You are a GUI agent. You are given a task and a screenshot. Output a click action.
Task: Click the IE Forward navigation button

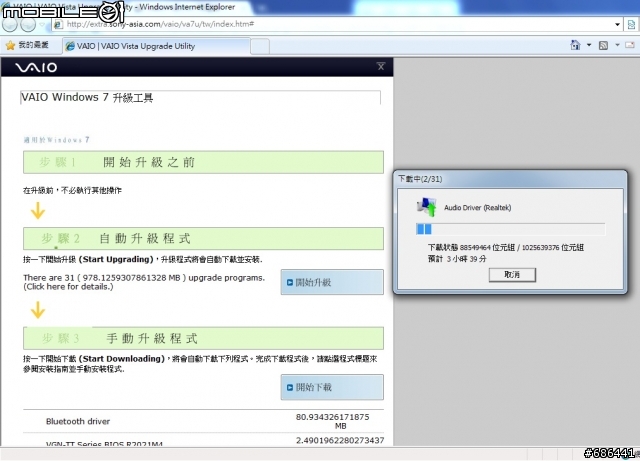pyautogui.click(x=28, y=24)
